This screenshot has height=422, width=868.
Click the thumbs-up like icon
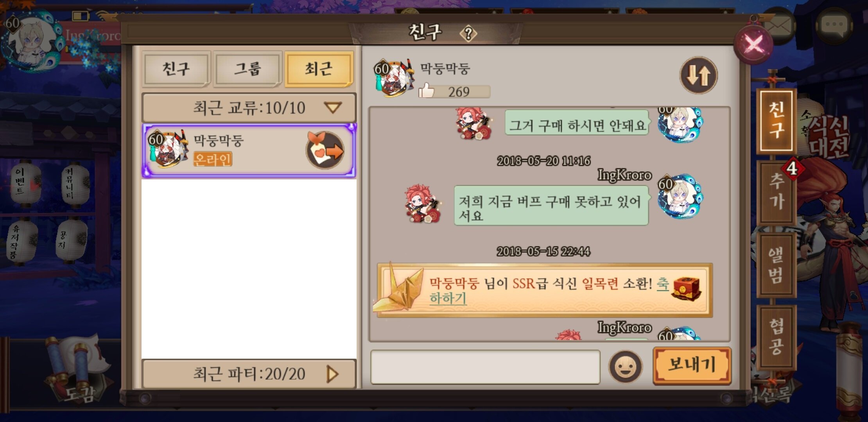[426, 91]
